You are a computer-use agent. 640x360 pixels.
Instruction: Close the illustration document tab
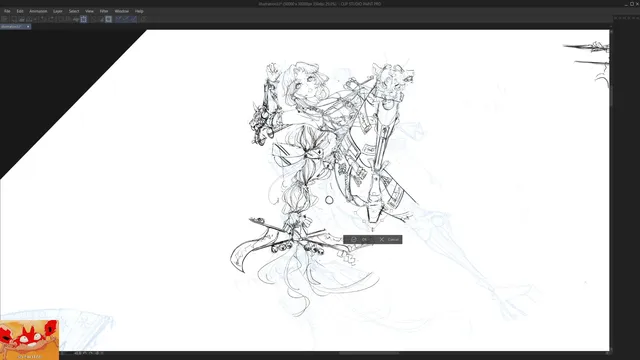(28, 27)
